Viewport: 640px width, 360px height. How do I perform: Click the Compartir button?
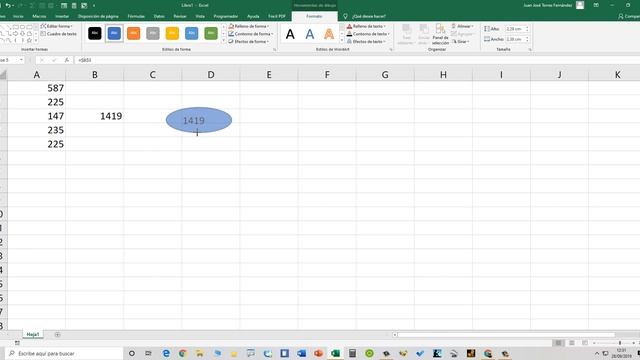[x=629, y=16]
